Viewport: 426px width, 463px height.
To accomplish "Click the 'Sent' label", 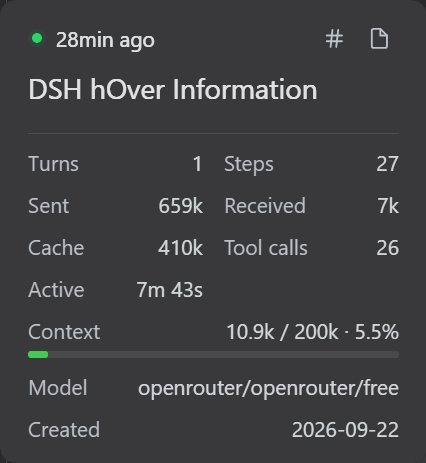I will pyautogui.click(x=49, y=206).
